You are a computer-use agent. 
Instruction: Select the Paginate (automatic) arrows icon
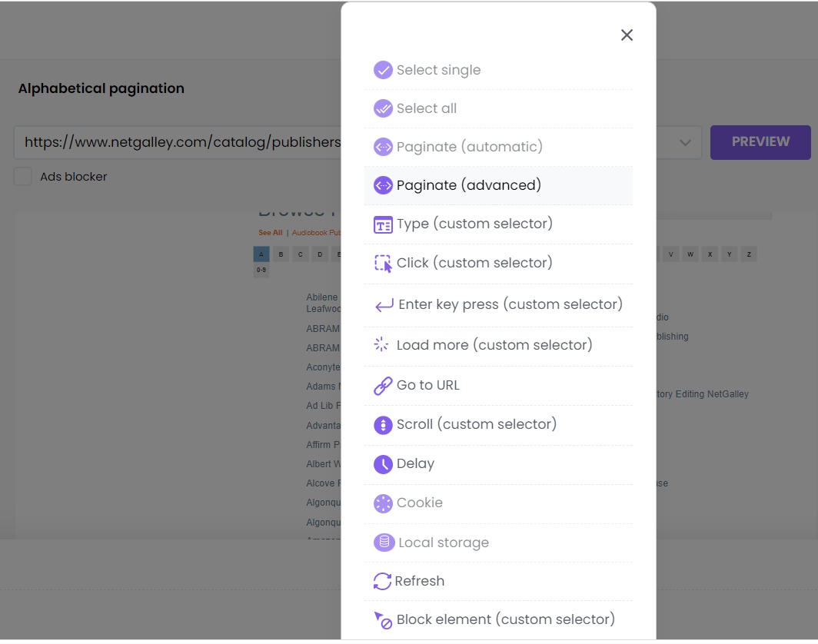point(383,146)
